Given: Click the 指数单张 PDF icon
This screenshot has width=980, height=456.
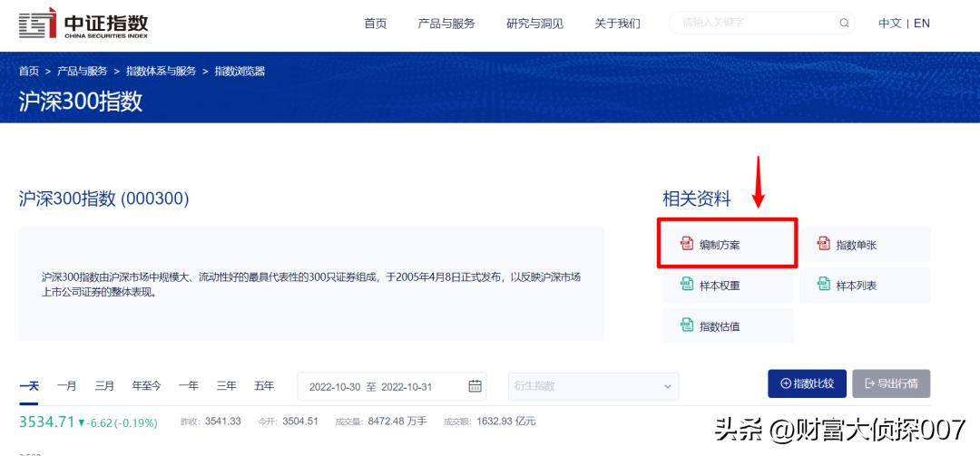Looking at the screenshot, I should [x=824, y=244].
